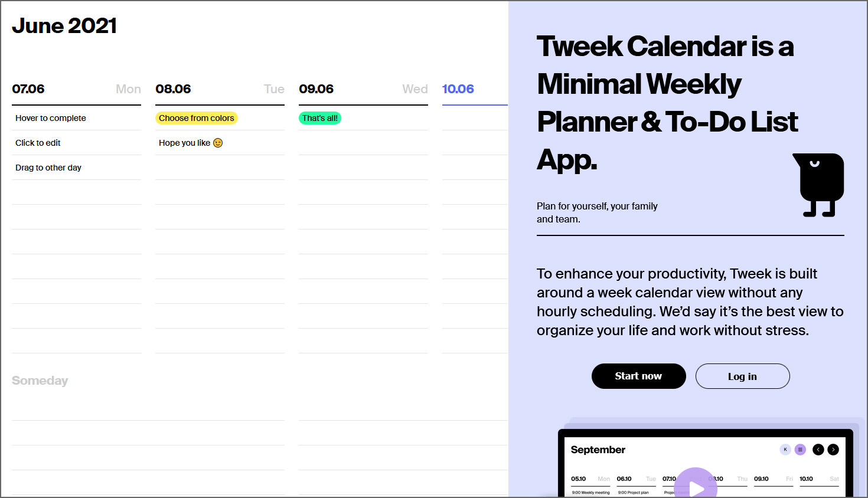Click the next-week arrow in the September preview
Image resolution: width=868 pixels, height=498 pixels.
pyautogui.click(x=833, y=449)
